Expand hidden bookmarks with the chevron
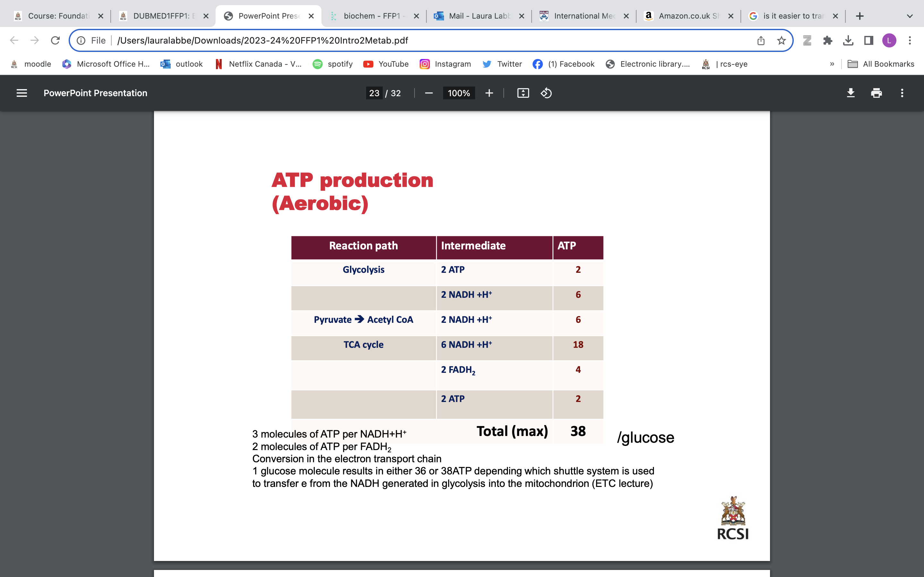The width and height of the screenshot is (924, 577). click(x=832, y=64)
